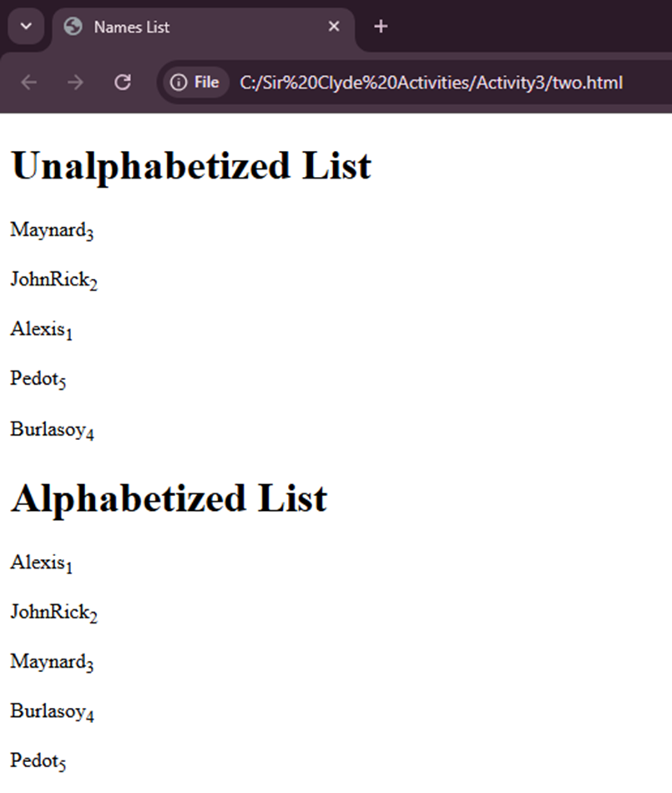Click the globe favicon on the tab
This screenshot has width=672, height=793.
click(73, 27)
